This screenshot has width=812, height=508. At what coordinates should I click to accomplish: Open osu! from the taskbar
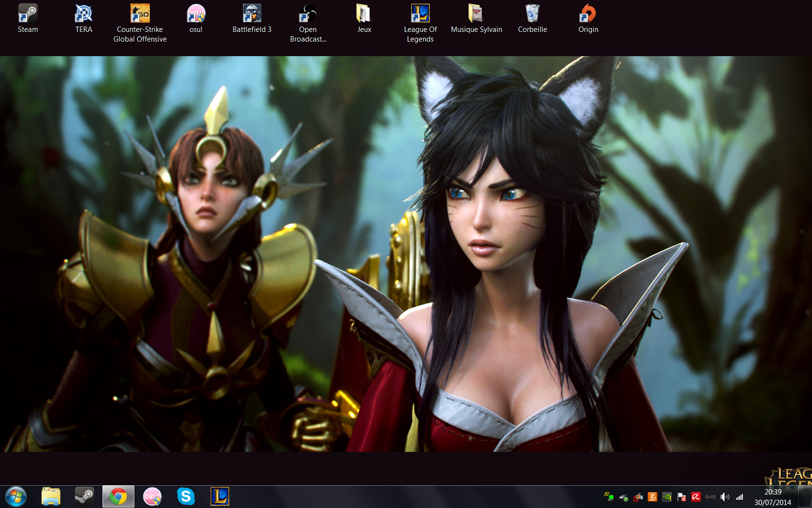152,496
